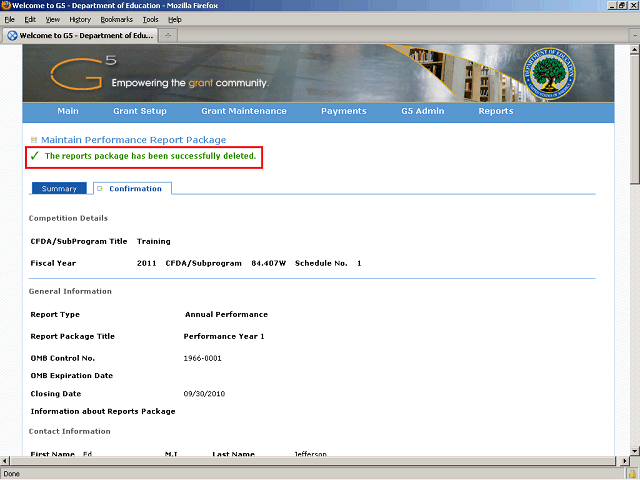Click the horizontal scrollbar right arrow

point(624,461)
